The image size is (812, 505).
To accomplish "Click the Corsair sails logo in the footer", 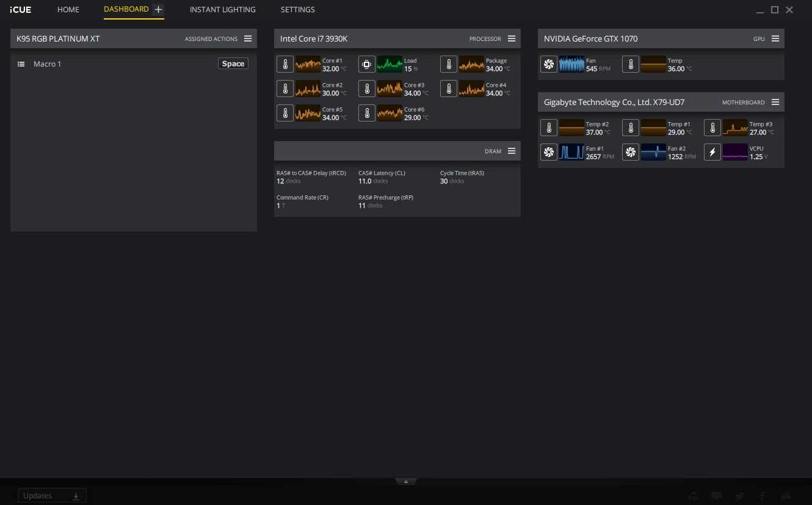I will (786, 496).
